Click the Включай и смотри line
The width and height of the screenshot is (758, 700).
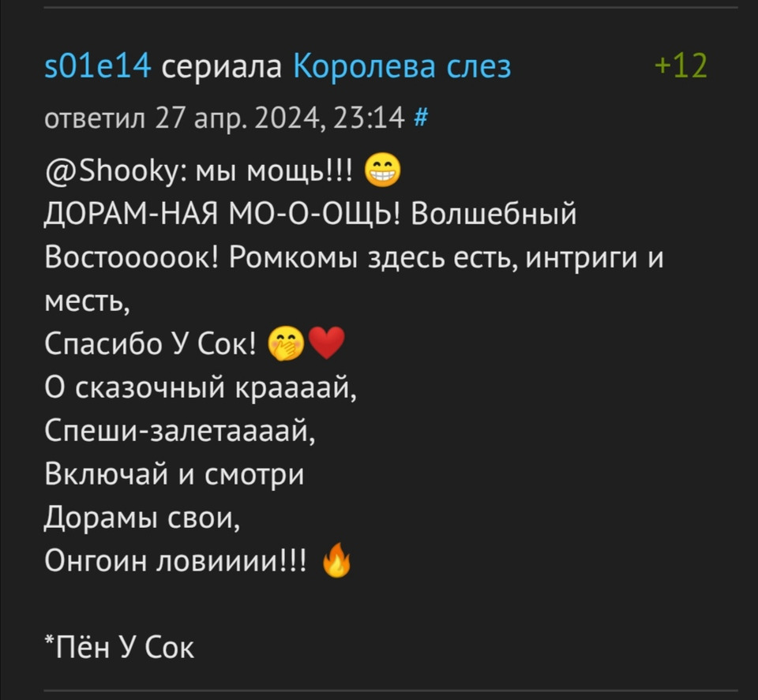pyautogui.click(x=174, y=474)
